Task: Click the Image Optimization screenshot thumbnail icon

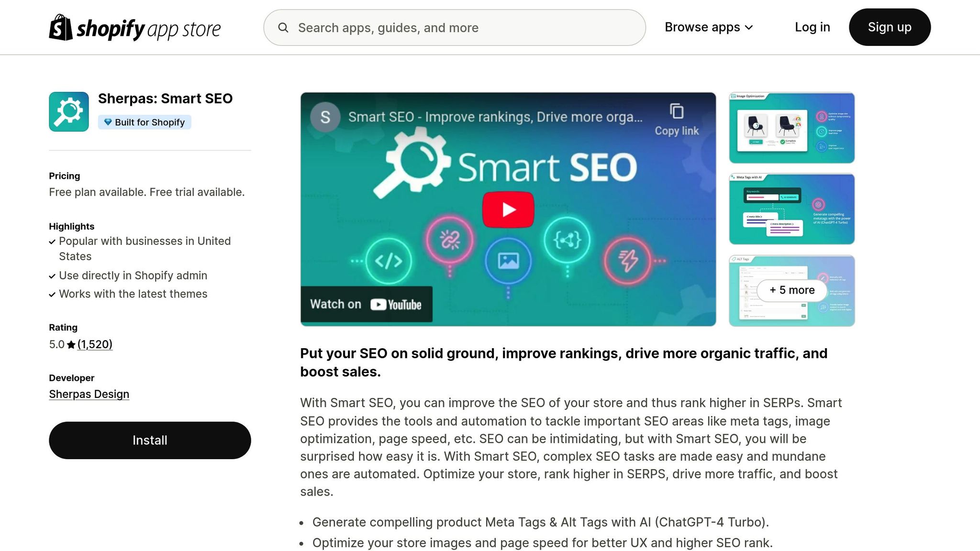Action: click(x=791, y=127)
